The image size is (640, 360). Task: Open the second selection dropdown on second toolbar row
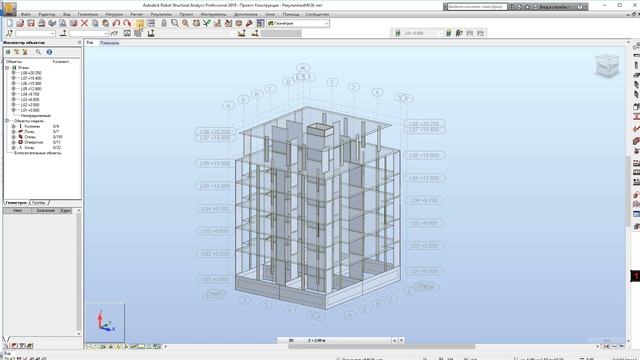pyautogui.click(x=89, y=33)
